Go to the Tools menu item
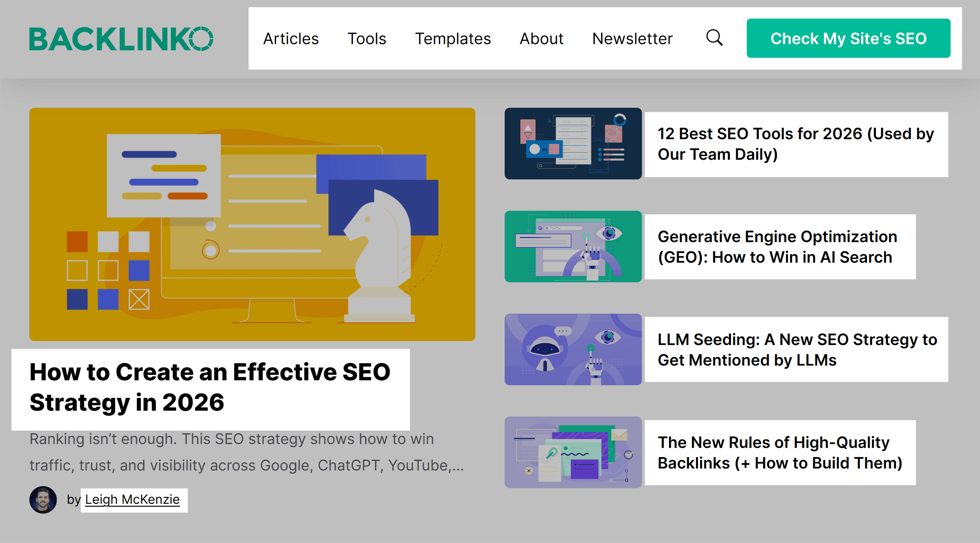The width and height of the screenshot is (980, 543). (x=367, y=38)
